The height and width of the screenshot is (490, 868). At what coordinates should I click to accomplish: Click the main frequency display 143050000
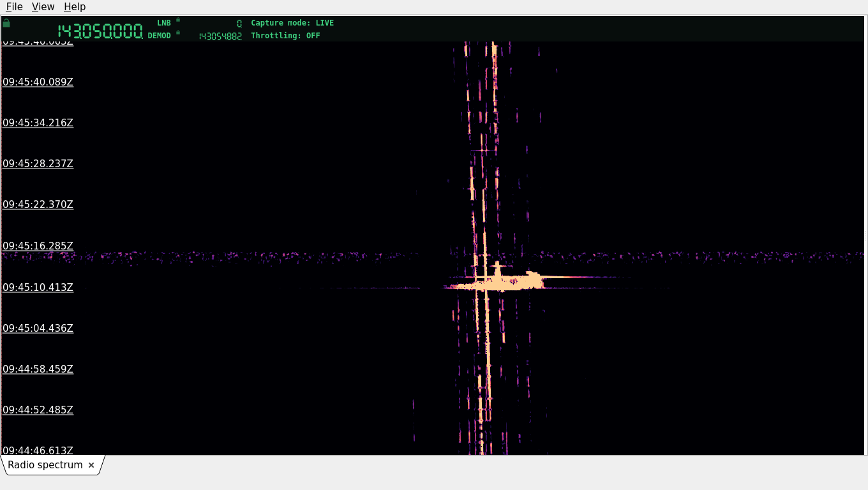coord(100,31)
